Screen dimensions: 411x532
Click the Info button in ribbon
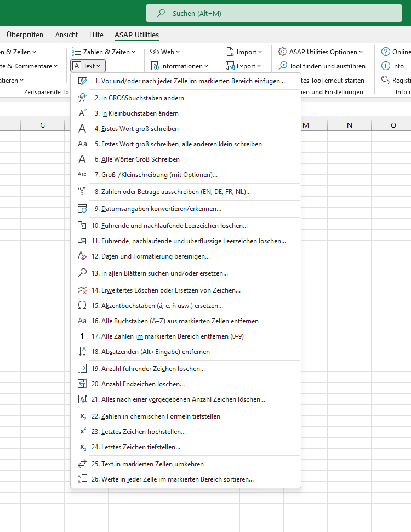[393, 66]
